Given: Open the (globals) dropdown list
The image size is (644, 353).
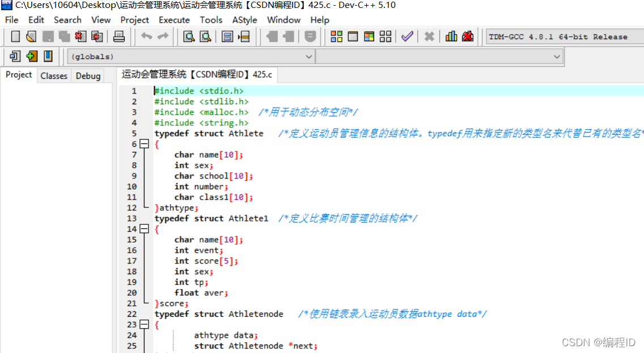Looking at the screenshot, I should (309, 56).
